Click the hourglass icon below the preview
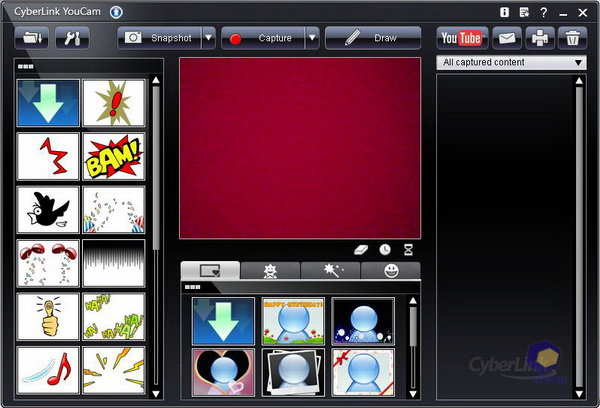The width and height of the screenshot is (600, 408). (x=408, y=249)
